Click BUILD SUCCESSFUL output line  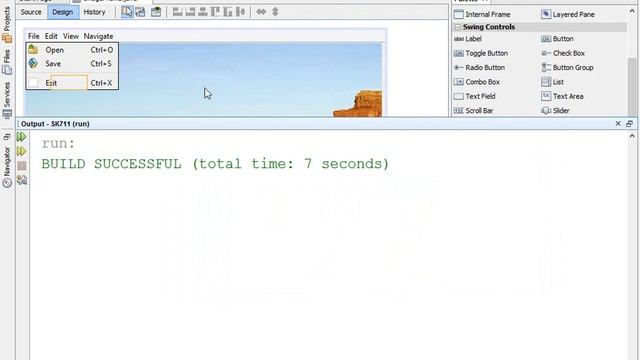click(215, 164)
